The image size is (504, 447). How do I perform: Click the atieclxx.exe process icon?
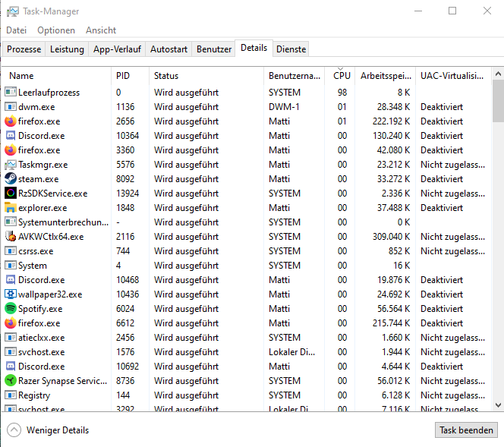[11, 338]
